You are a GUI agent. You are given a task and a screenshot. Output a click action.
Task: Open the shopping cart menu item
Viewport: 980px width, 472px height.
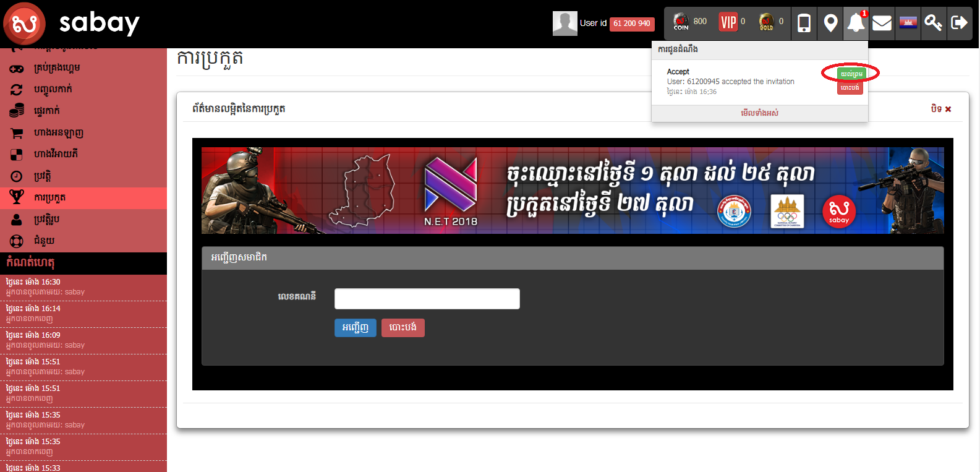[x=58, y=133]
